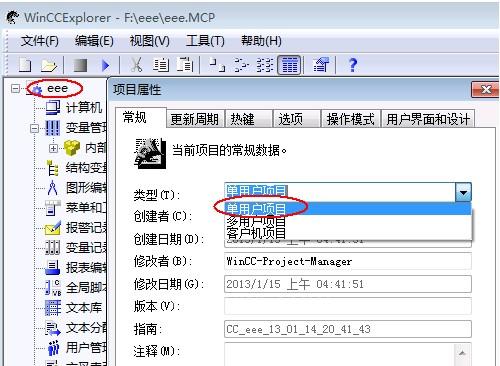Click the 版本(V) input field
The image size is (500, 366).
348,306
